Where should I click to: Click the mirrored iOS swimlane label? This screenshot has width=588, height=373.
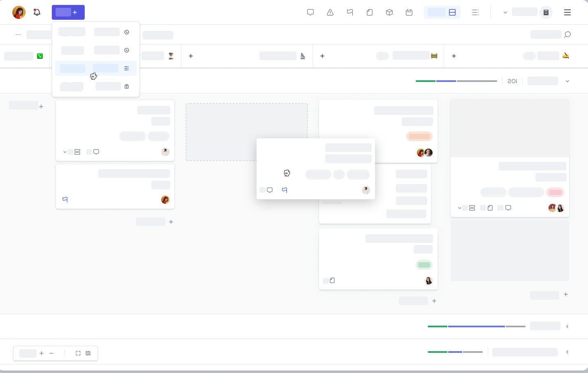(x=512, y=81)
